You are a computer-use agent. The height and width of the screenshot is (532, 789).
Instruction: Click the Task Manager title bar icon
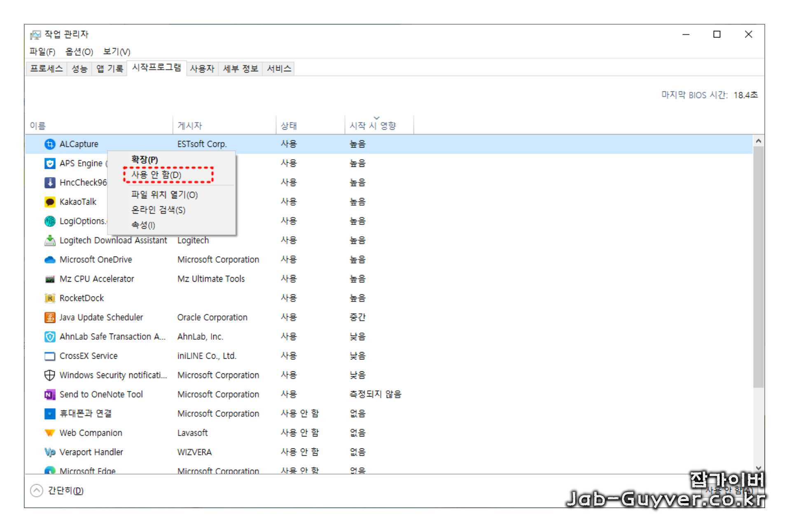(x=36, y=35)
